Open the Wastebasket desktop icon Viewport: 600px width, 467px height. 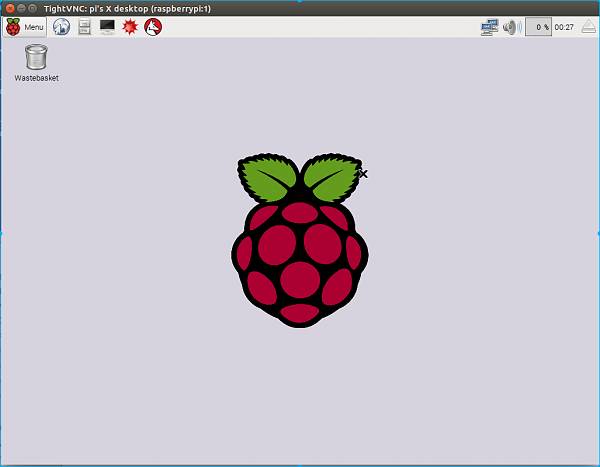(x=36, y=57)
